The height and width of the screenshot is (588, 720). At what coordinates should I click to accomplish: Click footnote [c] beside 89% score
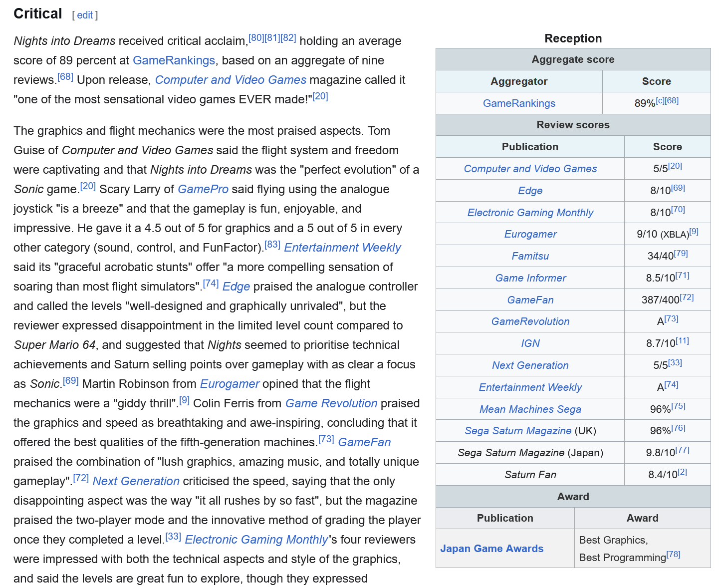click(660, 101)
